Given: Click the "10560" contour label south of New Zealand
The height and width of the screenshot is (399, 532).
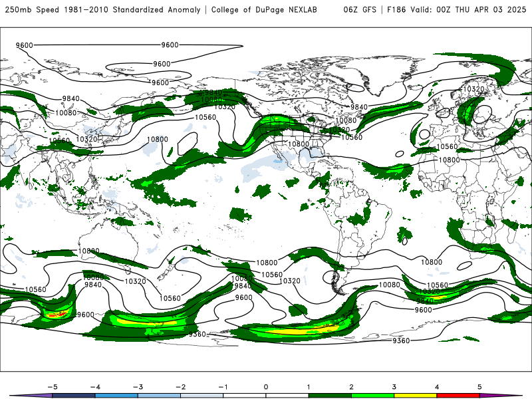Looking at the screenshot, I should coord(170,298).
